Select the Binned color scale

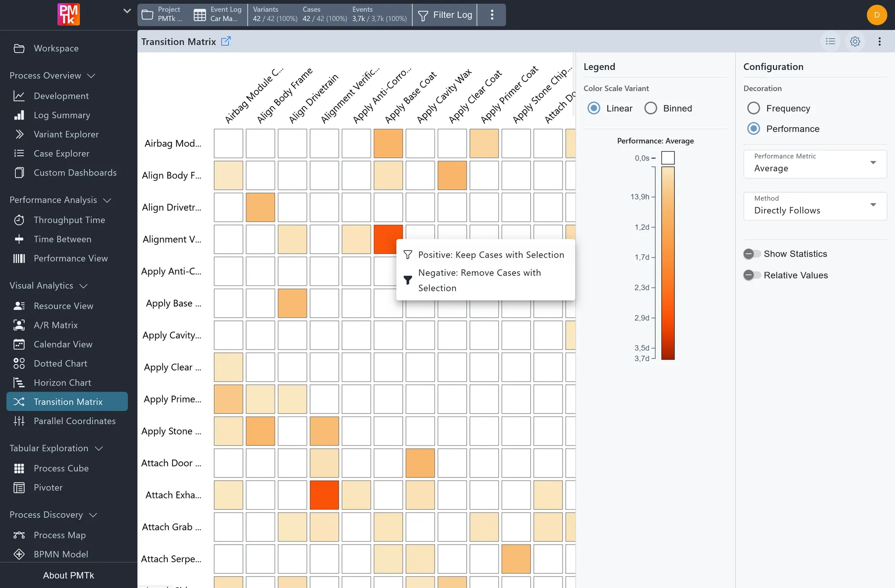coord(651,108)
